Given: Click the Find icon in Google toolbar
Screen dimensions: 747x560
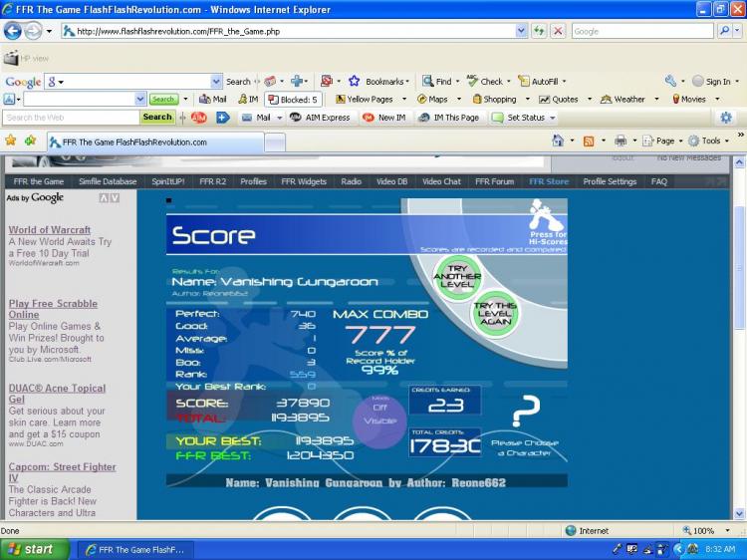Looking at the screenshot, I should tap(428, 82).
